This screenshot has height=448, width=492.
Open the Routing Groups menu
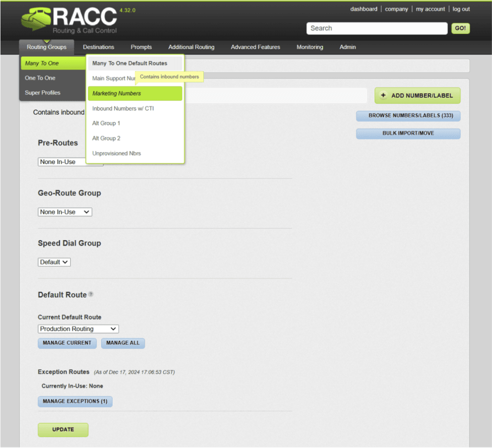(x=47, y=47)
